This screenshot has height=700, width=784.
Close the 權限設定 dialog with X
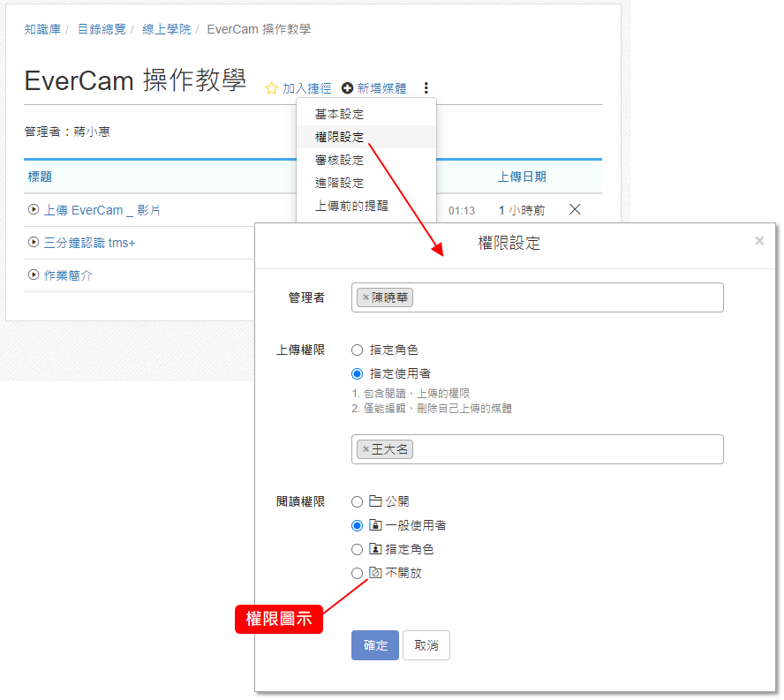click(x=759, y=241)
